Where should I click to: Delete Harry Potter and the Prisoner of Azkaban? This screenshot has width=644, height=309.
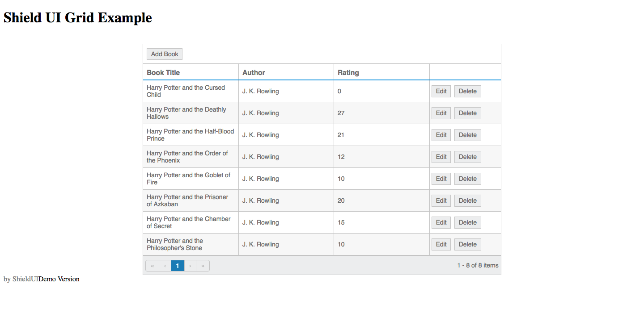(x=467, y=200)
